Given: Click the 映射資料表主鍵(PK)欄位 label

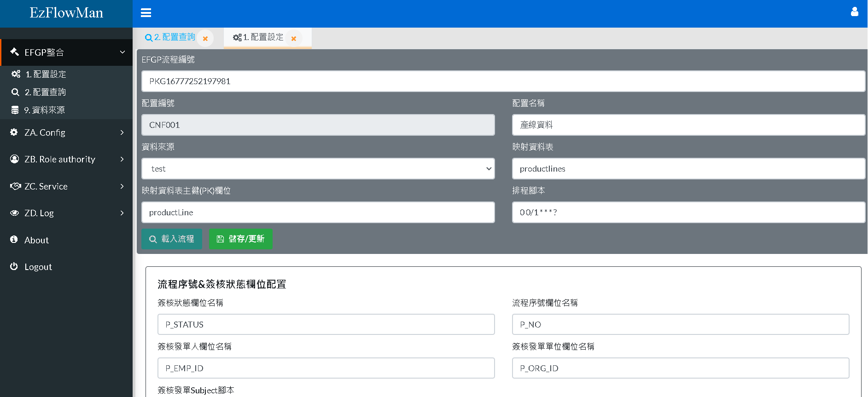Looking at the screenshot, I should click(x=186, y=190).
